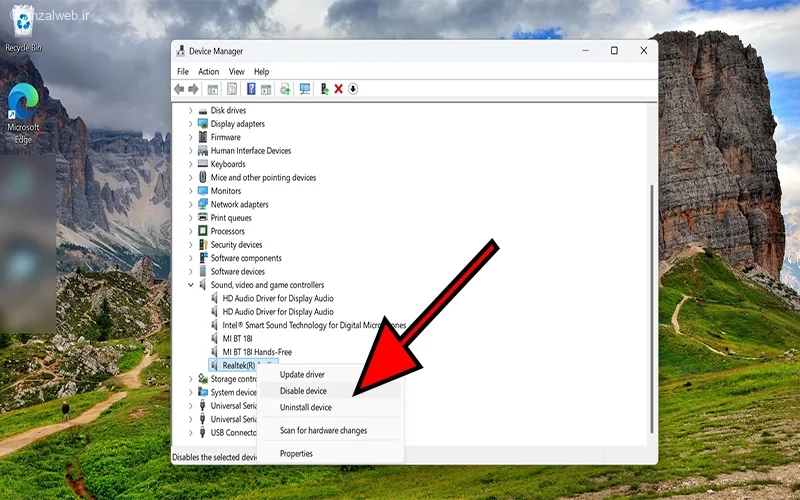Expand the Keyboards category
This screenshot has height=500, width=800.
click(x=191, y=164)
